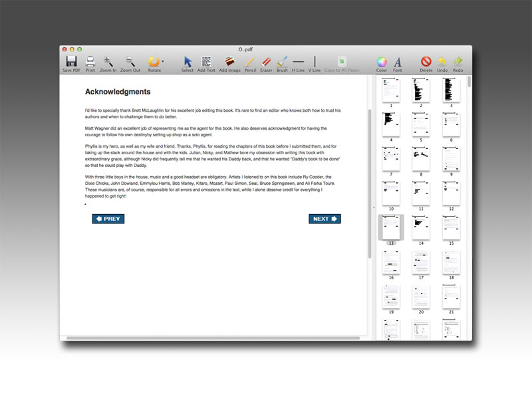Undo the last edit
Viewport: 532px width, 399px height.
click(442, 61)
